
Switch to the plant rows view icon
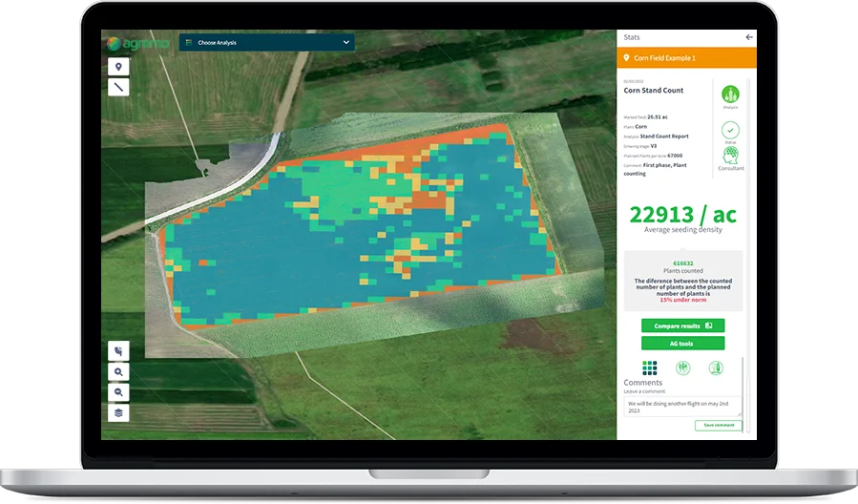(683, 367)
